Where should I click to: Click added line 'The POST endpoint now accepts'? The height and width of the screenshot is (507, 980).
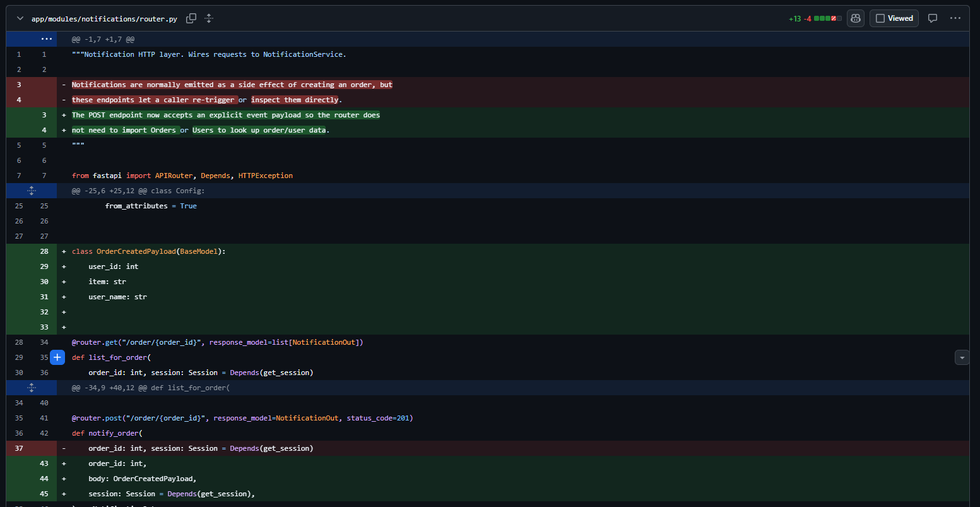pyautogui.click(x=226, y=115)
